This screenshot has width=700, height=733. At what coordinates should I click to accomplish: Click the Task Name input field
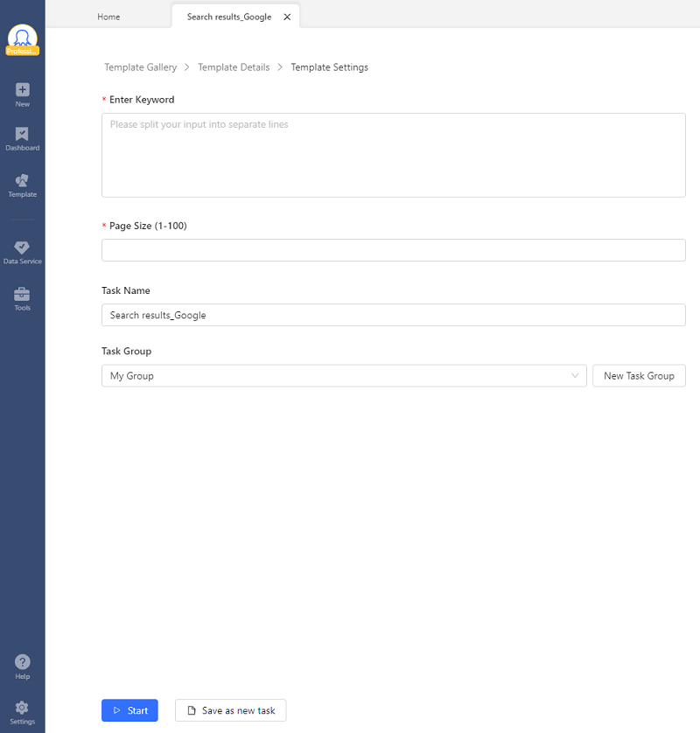394,315
